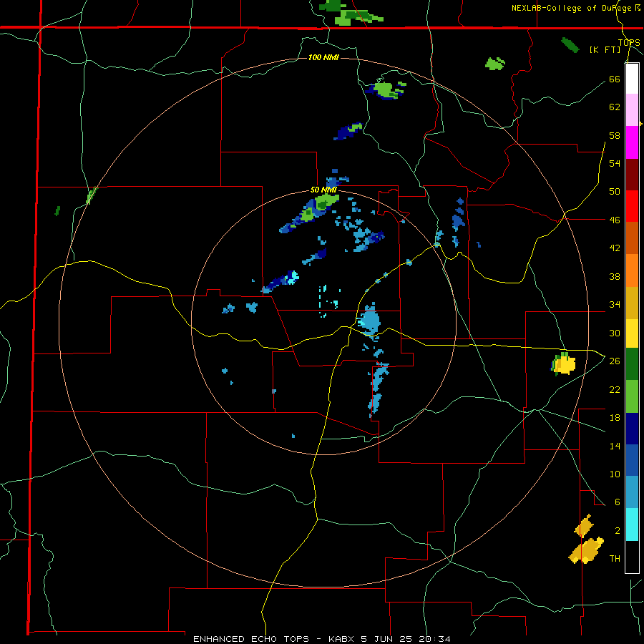
Task: Select the orange swatch between 38 and 42
Action: pos(632,270)
